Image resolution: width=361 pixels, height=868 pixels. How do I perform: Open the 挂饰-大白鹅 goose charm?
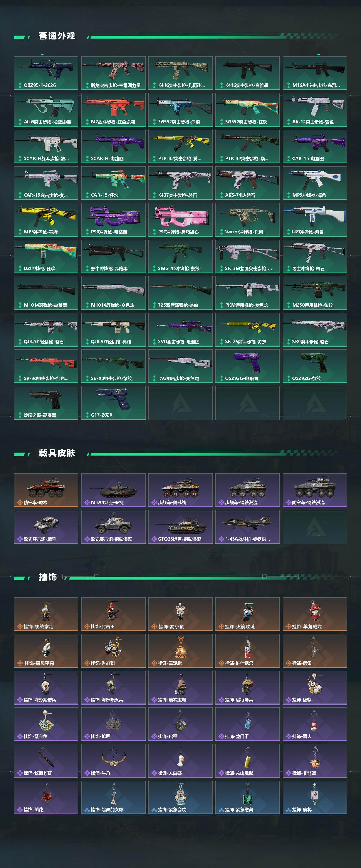pyautogui.click(x=180, y=761)
